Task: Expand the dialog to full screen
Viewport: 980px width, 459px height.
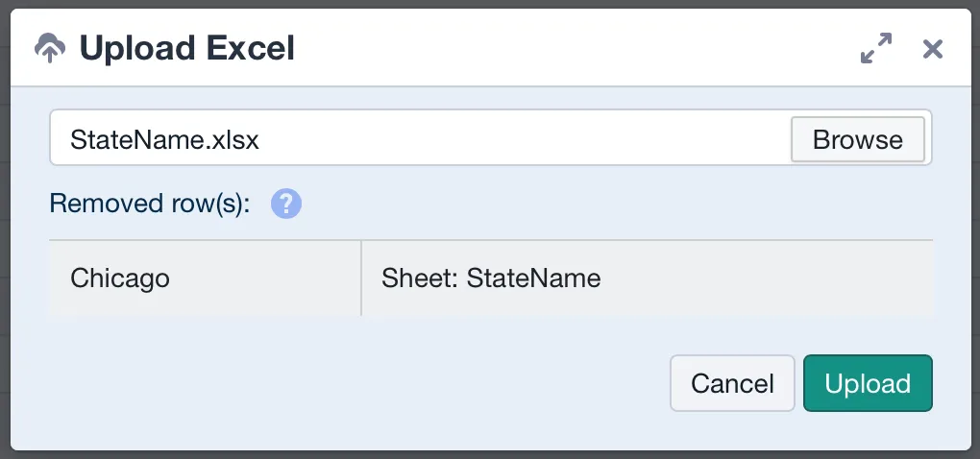Action: click(876, 48)
